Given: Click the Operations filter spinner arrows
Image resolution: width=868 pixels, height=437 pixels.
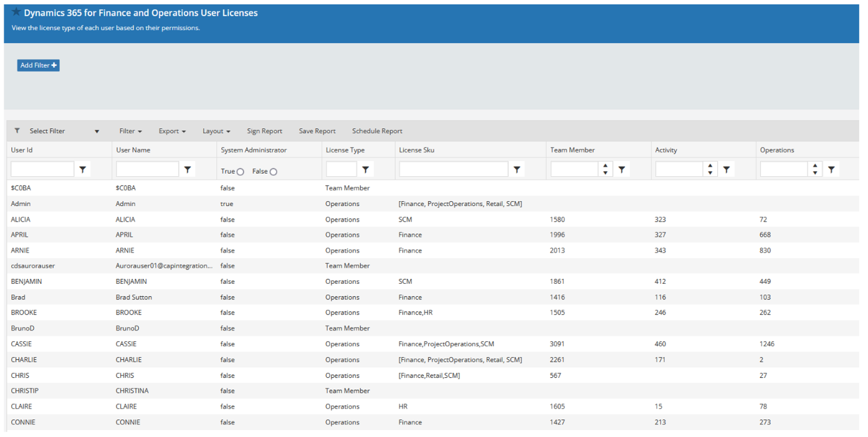Looking at the screenshot, I should coord(815,169).
